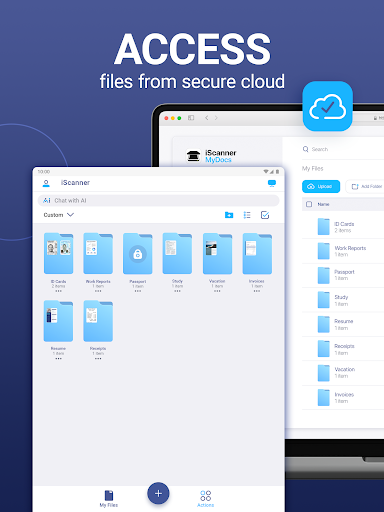Open more options dots under Passport tile
The height and width of the screenshot is (512, 384).
pyautogui.click(x=138, y=291)
